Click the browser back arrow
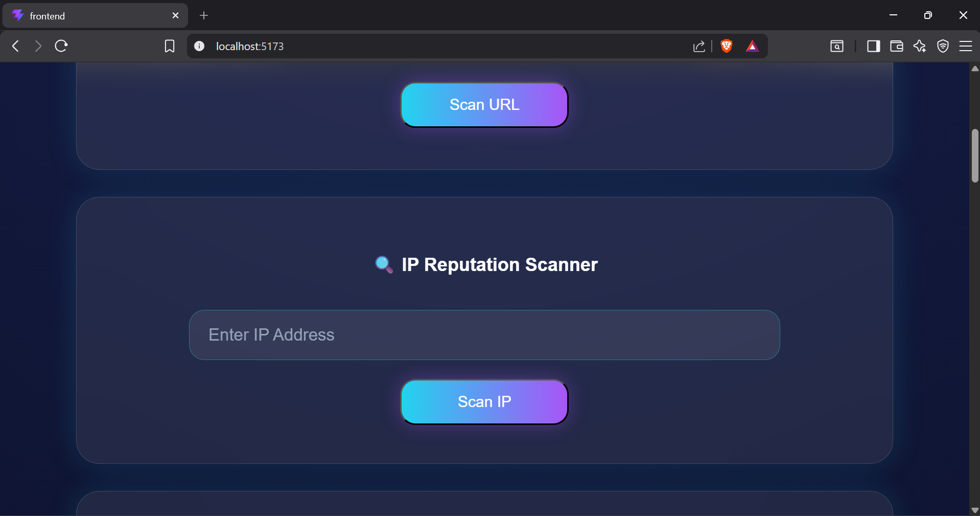Viewport: 980px width, 516px height. pos(16,46)
